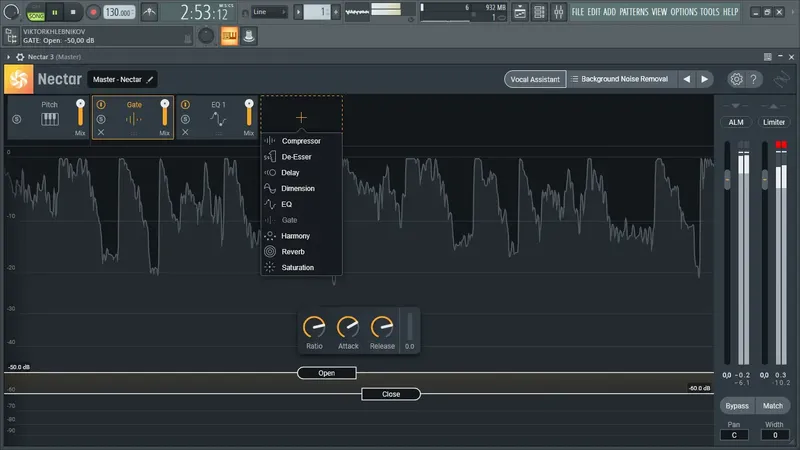Image resolution: width=800 pixels, height=450 pixels.
Task: Choose Saturation from module list
Action: tap(301, 267)
